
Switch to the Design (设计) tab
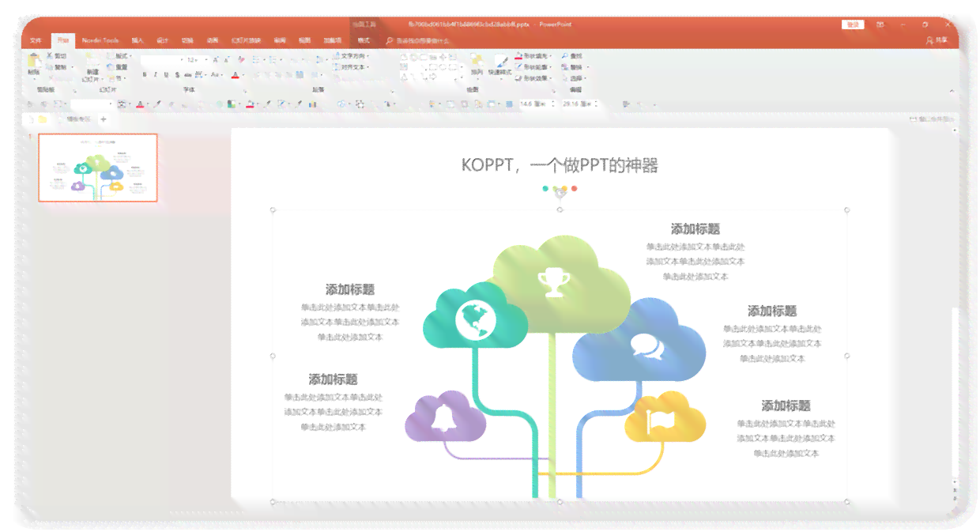point(162,40)
